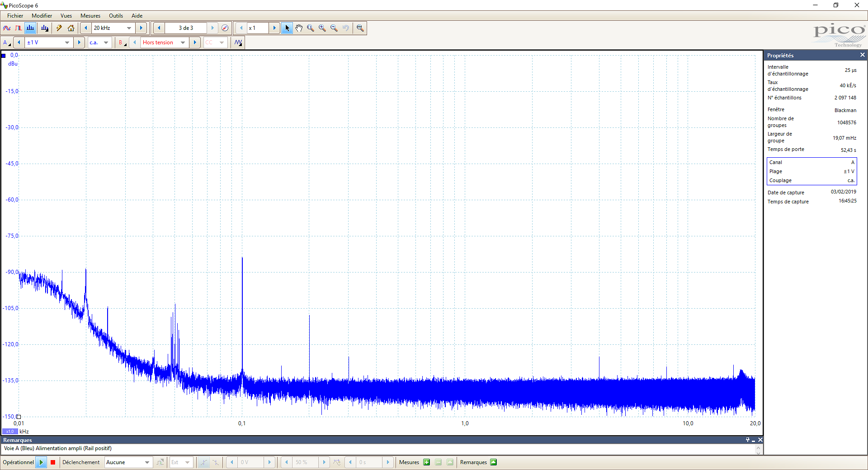Open the Mesures menu

90,16
